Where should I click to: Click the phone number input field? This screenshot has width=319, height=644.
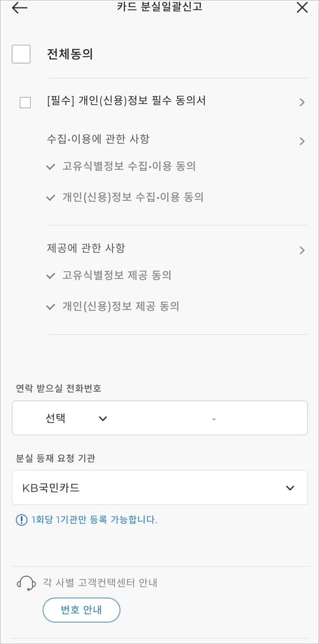tap(214, 419)
